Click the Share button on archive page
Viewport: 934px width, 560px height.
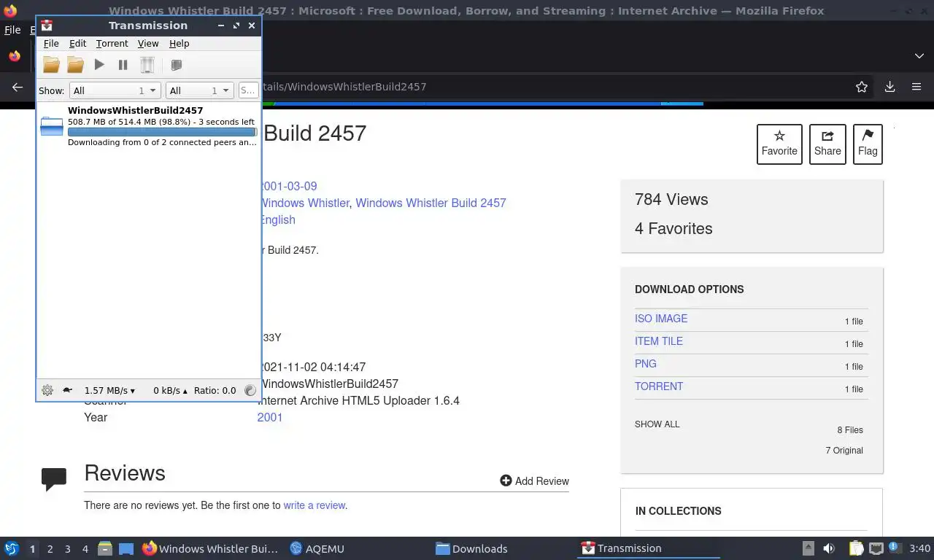click(827, 144)
